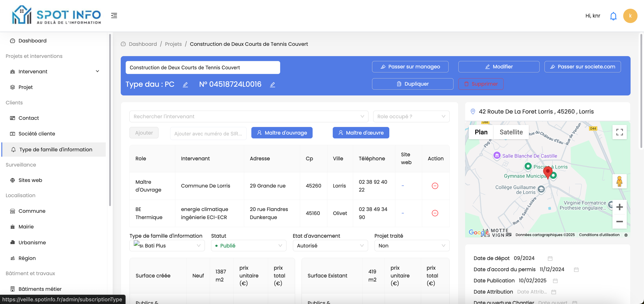Select Street View pegman on map
The height and width of the screenshot is (304, 644).
pyautogui.click(x=619, y=181)
